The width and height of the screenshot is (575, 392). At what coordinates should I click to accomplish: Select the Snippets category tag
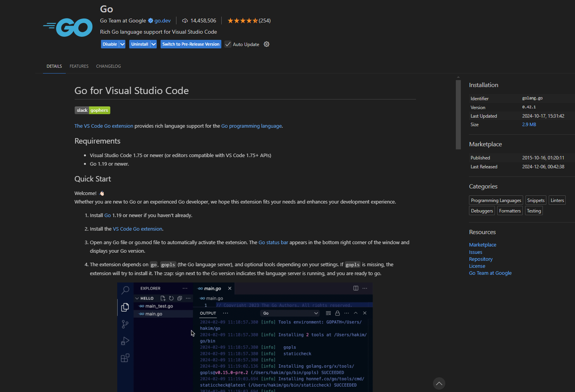pyautogui.click(x=536, y=200)
